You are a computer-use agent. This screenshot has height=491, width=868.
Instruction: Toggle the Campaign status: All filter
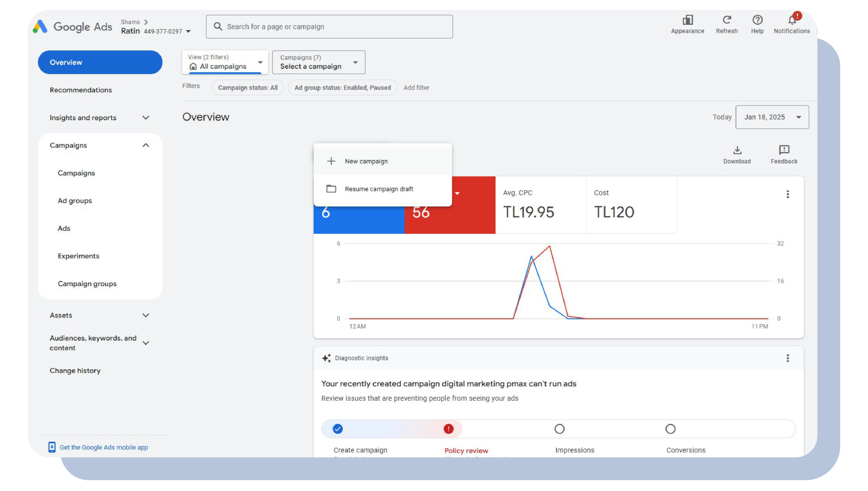(249, 87)
